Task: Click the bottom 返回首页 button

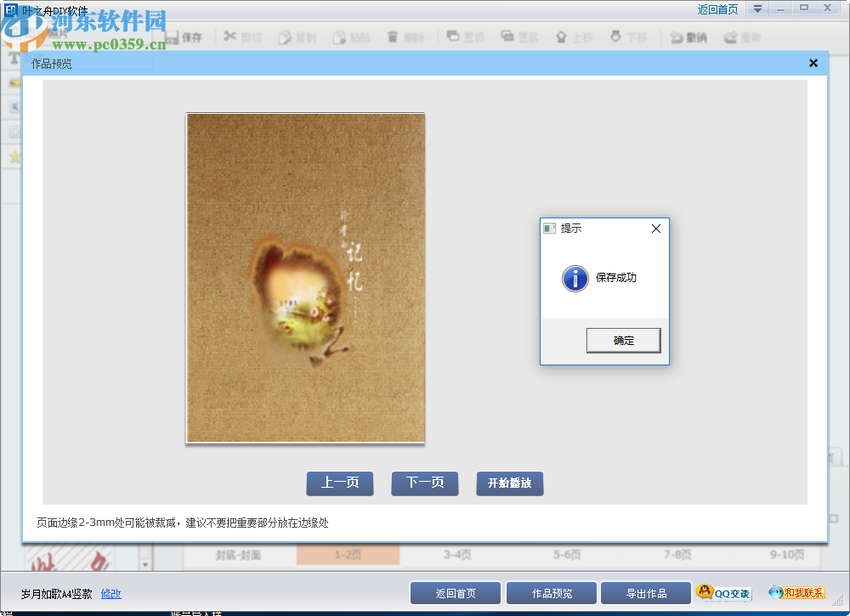Action: coord(456,593)
